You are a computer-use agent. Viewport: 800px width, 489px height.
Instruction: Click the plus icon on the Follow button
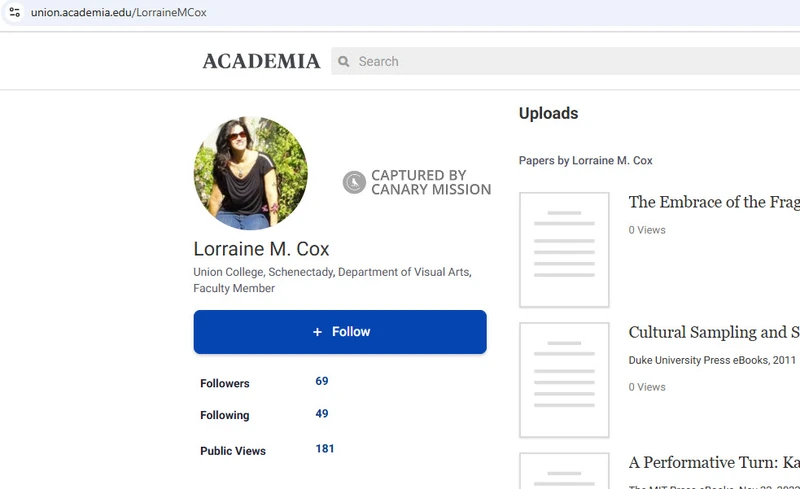pos(317,332)
